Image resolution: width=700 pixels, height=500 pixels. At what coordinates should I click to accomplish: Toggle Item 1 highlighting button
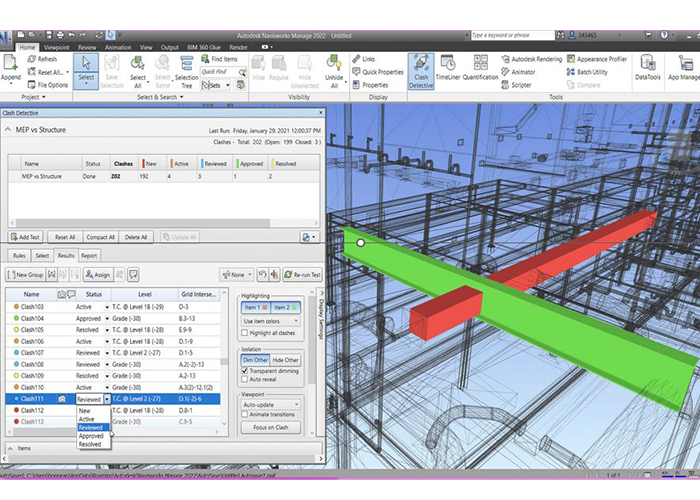[x=256, y=307]
